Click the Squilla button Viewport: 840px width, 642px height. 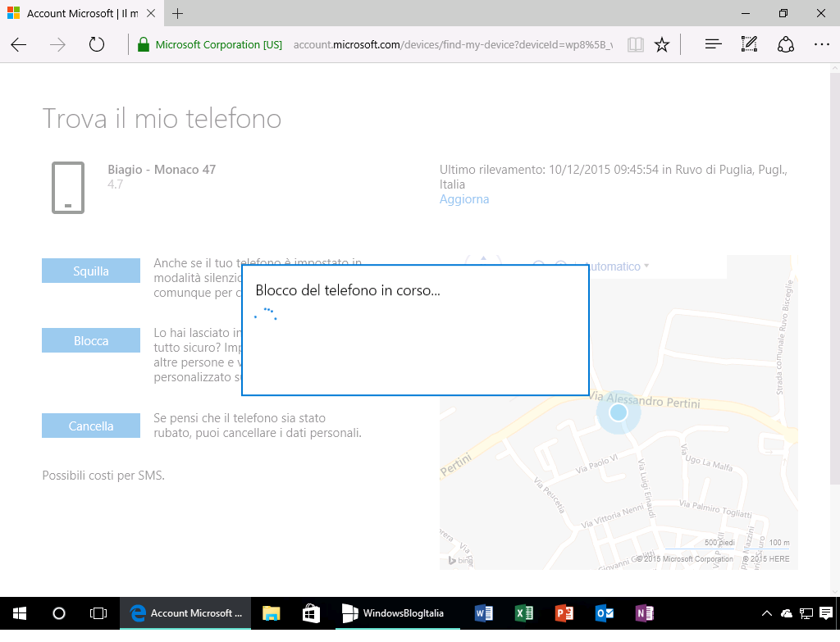(91, 271)
